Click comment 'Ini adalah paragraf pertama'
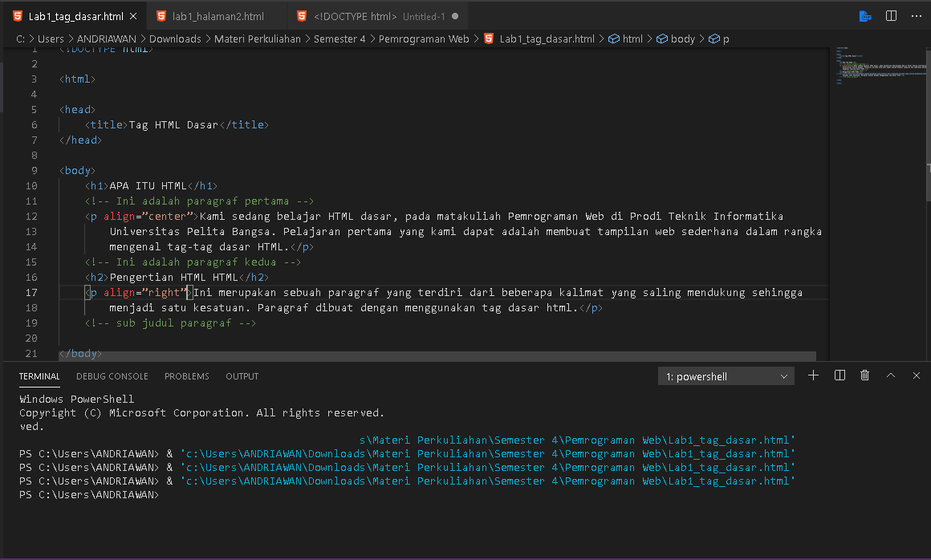The image size is (931, 560). click(199, 201)
